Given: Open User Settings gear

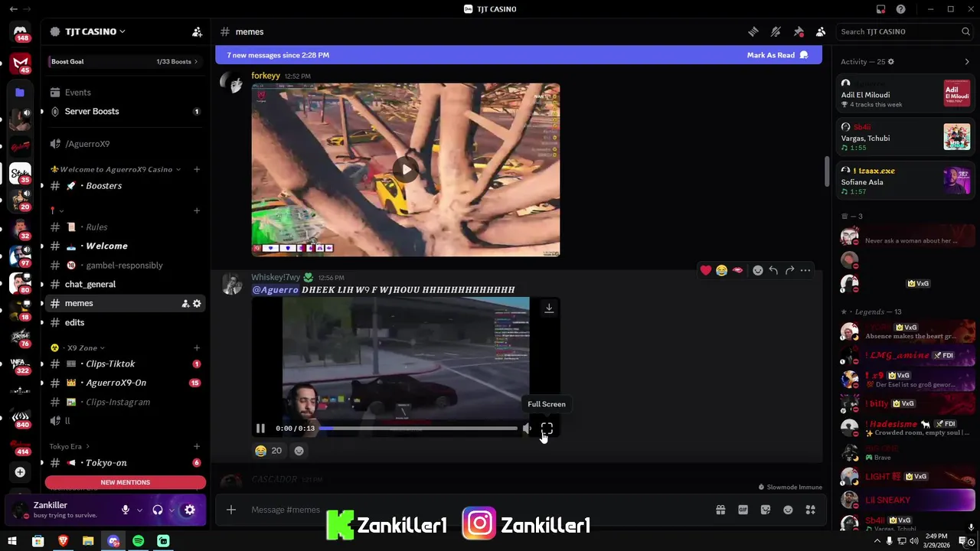Looking at the screenshot, I should (x=190, y=510).
